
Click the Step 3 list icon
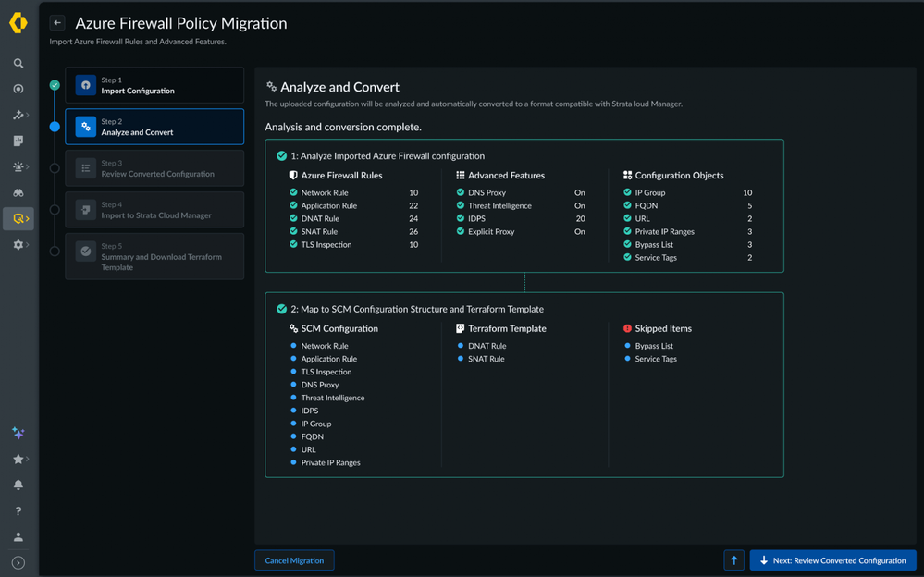click(x=85, y=168)
